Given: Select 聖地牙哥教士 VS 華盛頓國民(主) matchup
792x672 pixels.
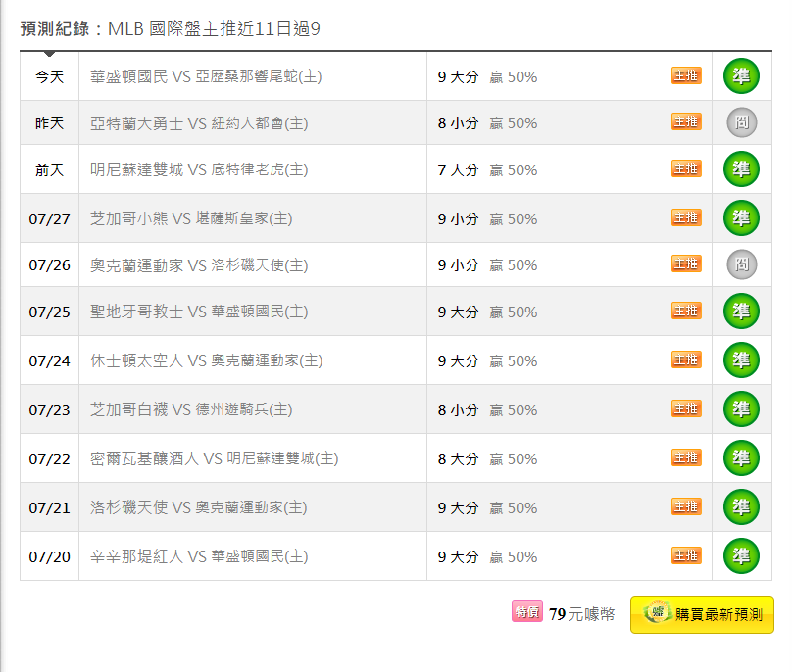Looking at the screenshot, I should (x=199, y=311).
